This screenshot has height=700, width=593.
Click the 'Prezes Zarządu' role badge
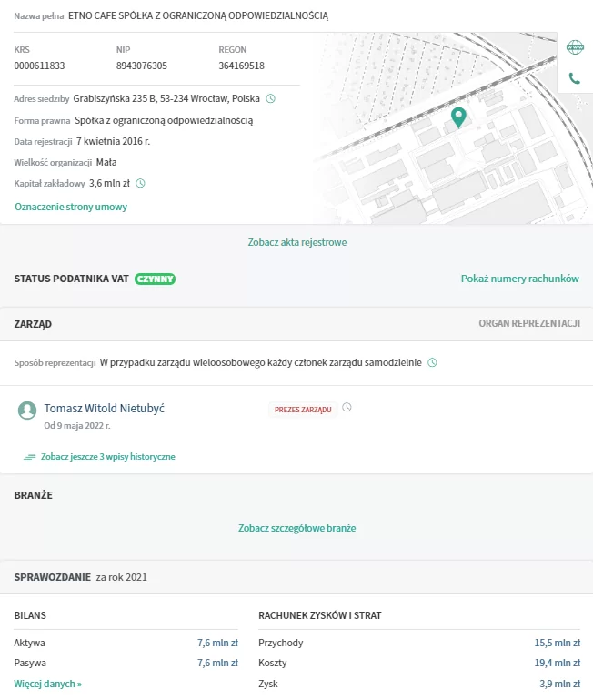pyautogui.click(x=302, y=410)
